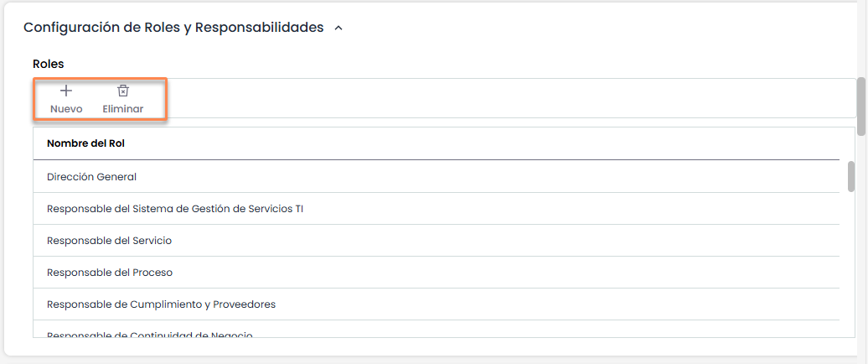The image size is (868, 364).
Task: Collapse the Configuración de Roles section chevron
Action: [338, 28]
